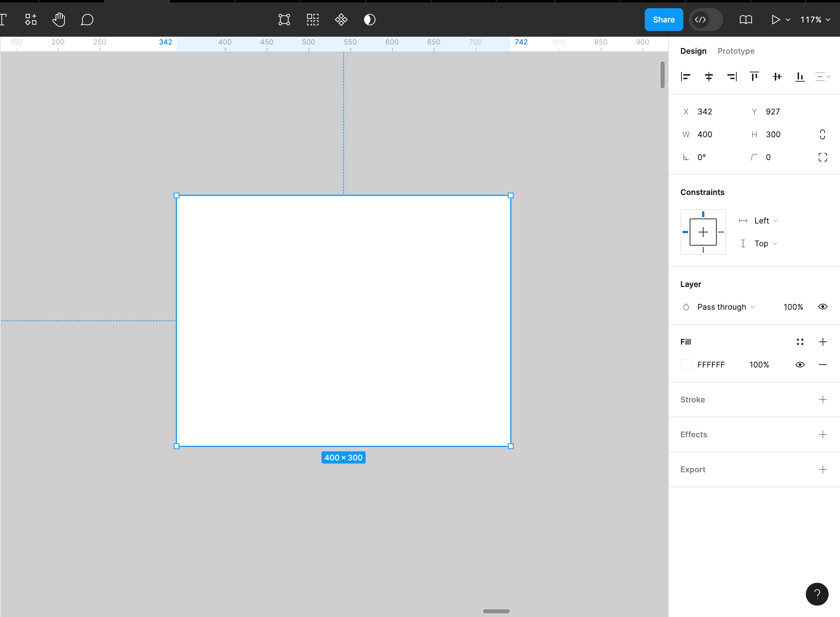
Task: Click the horizontal canvas scrollbar
Action: 496,611
